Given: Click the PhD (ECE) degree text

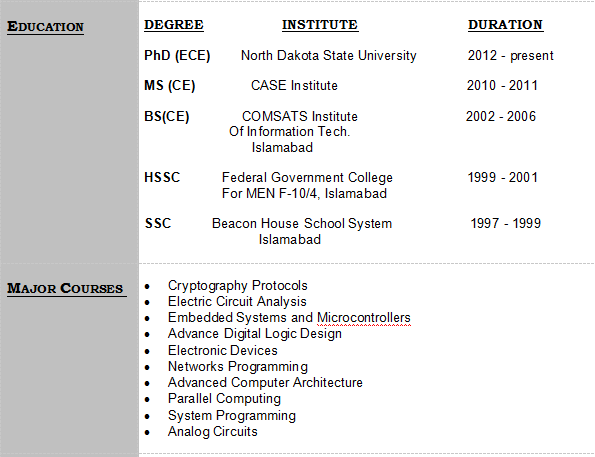Looking at the screenshot, I should (177, 56).
